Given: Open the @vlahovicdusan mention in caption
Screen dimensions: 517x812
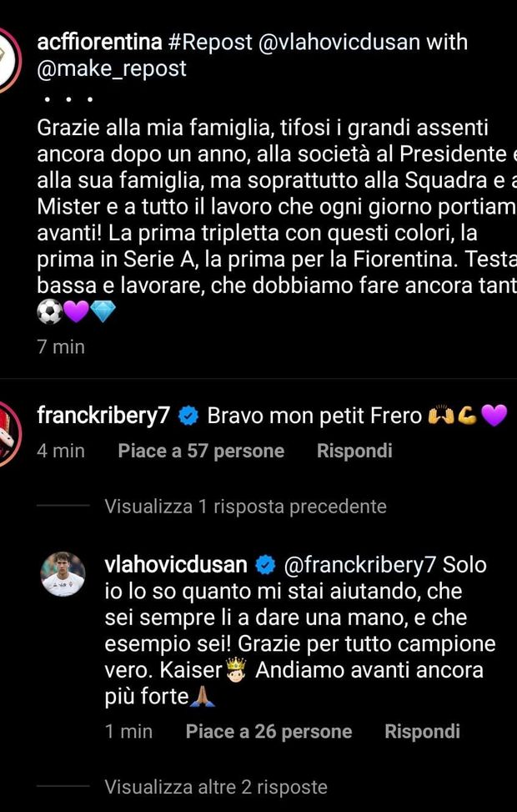Looking at the screenshot, I should pyautogui.click(x=339, y=42).
